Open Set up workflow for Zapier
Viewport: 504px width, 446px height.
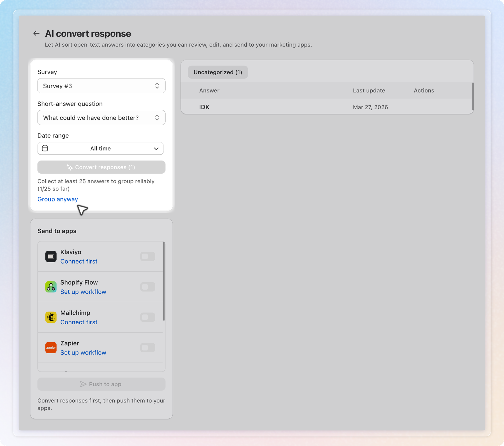(x=83, y=353)
